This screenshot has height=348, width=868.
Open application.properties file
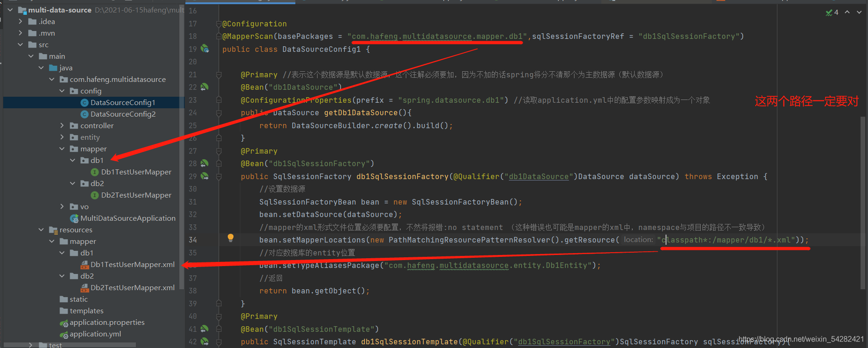pos(107,322)
